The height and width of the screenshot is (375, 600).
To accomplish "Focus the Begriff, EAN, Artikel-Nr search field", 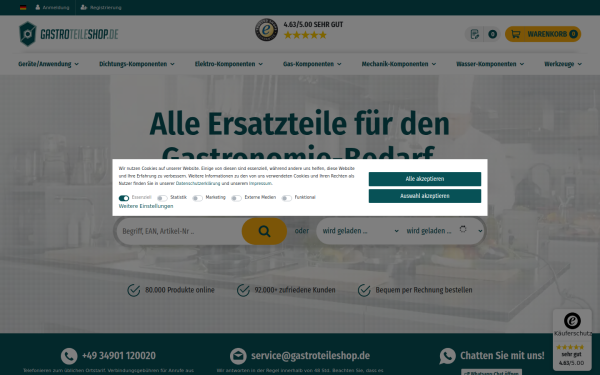I will 180,231.
